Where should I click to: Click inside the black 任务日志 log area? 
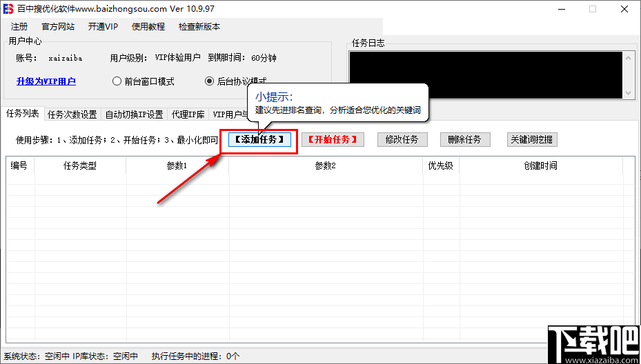point(486,75)
